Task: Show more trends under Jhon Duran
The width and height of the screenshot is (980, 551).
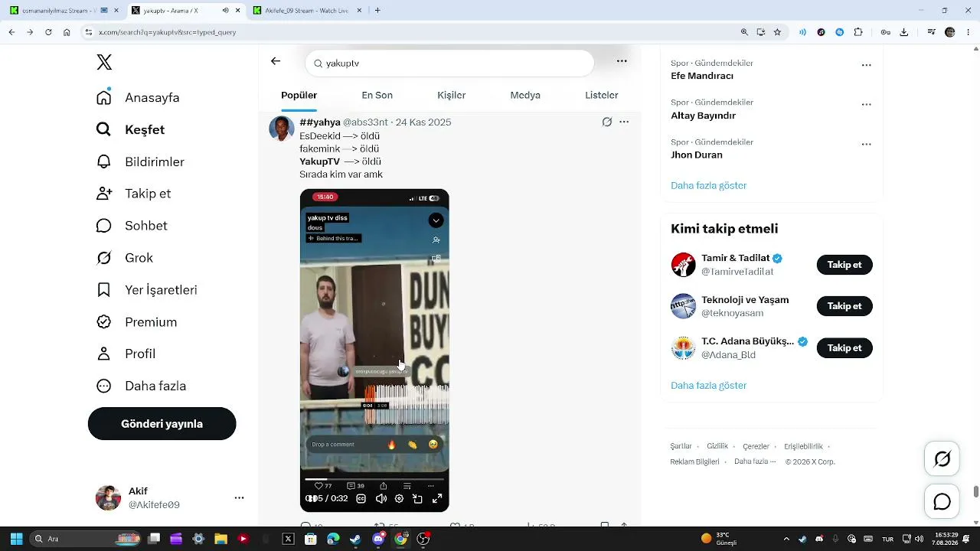Action: pyautogui.click(x=708, y=186)
